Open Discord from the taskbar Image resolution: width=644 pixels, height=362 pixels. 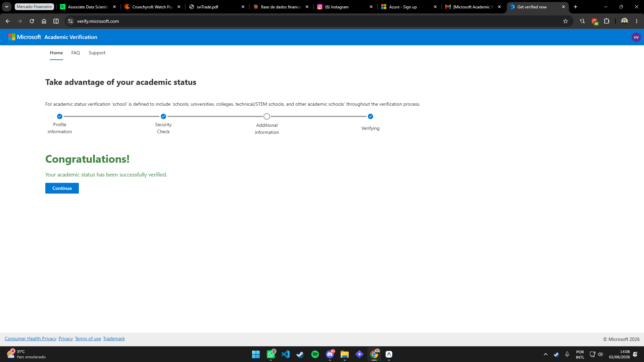click(x=330, y=354)
